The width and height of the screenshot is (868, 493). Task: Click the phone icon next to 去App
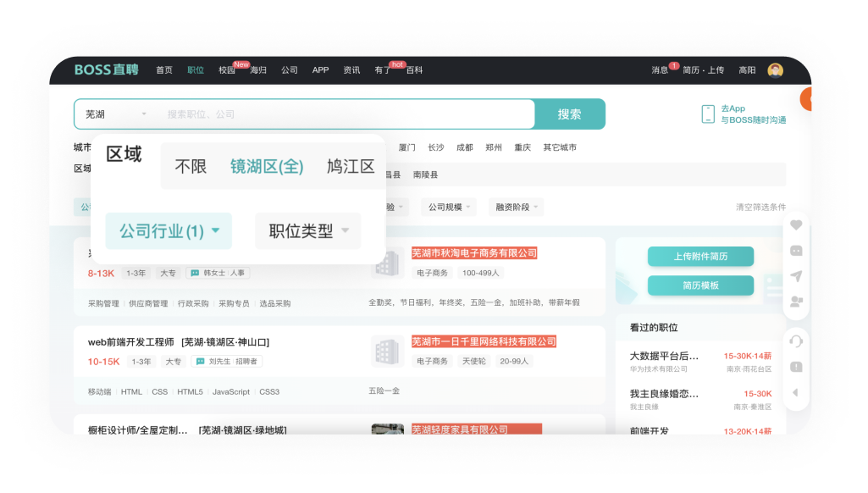click(x=708, y=114)
